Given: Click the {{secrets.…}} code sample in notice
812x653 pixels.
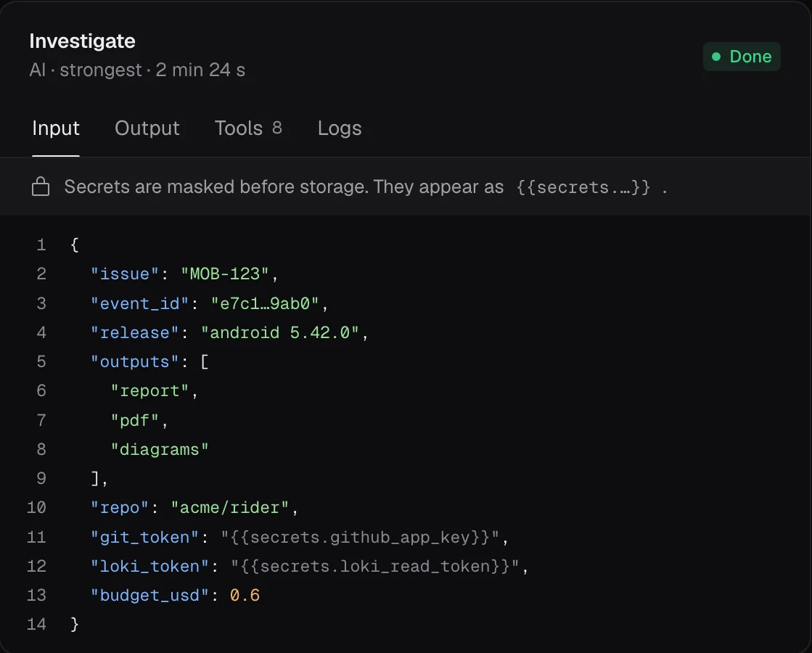Looking at the screenshot, I should click(x=583, y=187).
